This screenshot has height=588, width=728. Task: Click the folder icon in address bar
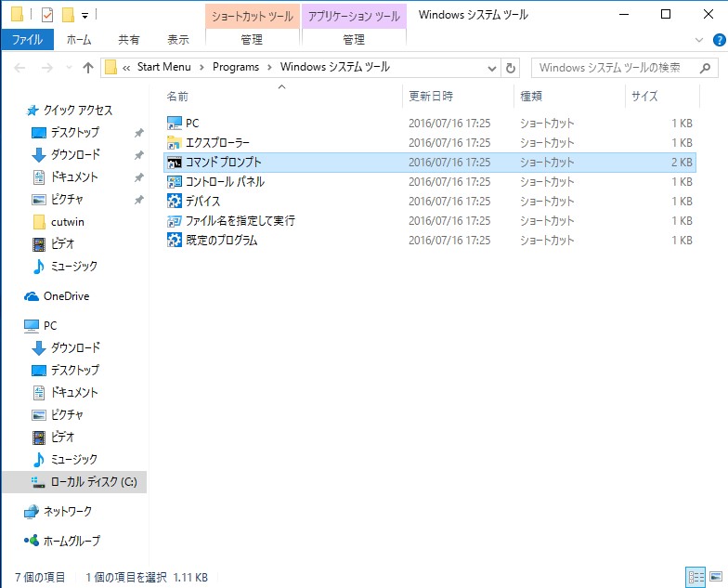[110, 68]
